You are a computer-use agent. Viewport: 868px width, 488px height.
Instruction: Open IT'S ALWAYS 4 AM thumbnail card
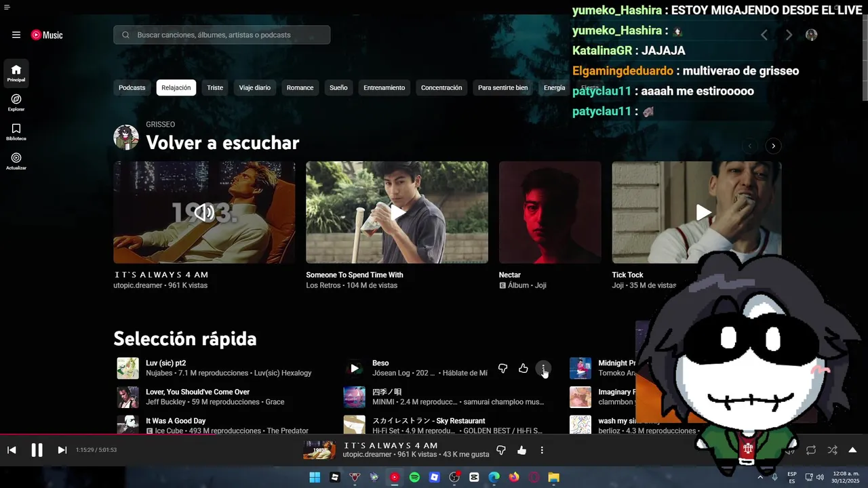(x=204, y=212)
